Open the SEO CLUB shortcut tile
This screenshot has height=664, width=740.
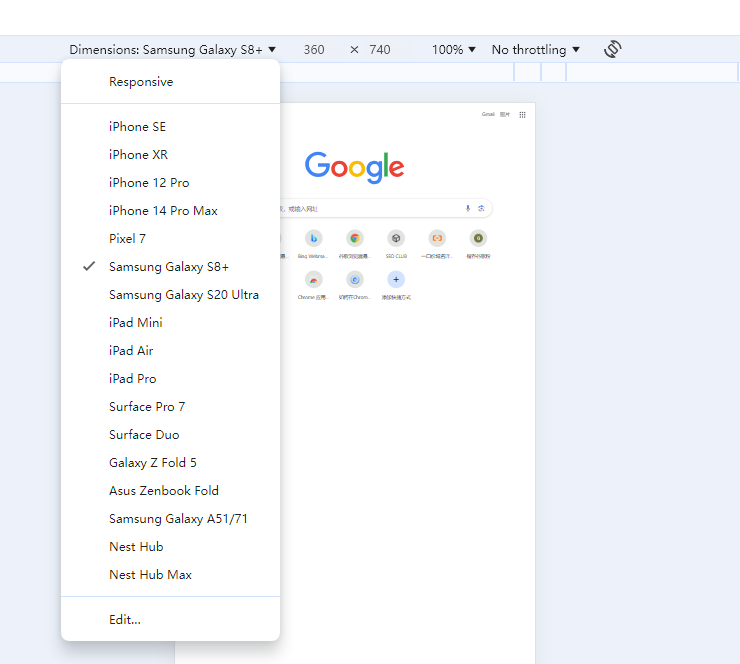point(396,244)
